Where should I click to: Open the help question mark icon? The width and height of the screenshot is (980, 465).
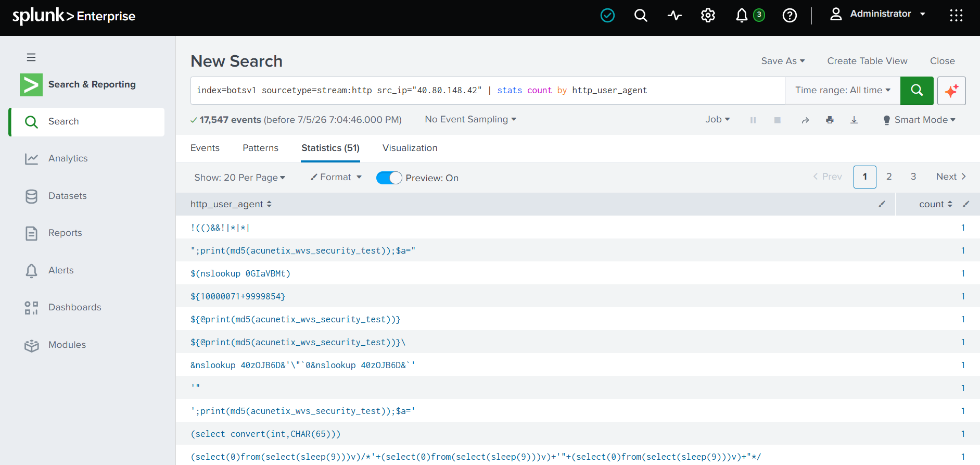pos(790,16)
